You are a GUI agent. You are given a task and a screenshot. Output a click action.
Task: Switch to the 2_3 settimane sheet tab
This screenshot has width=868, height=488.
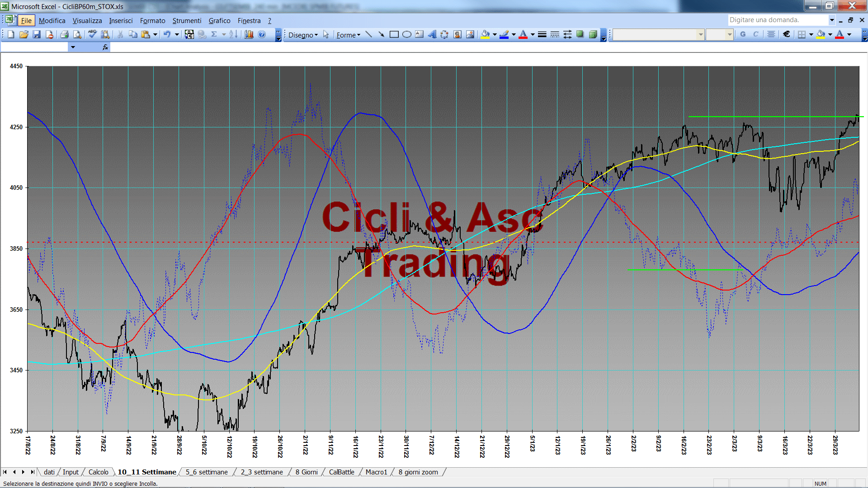[262, 472]
